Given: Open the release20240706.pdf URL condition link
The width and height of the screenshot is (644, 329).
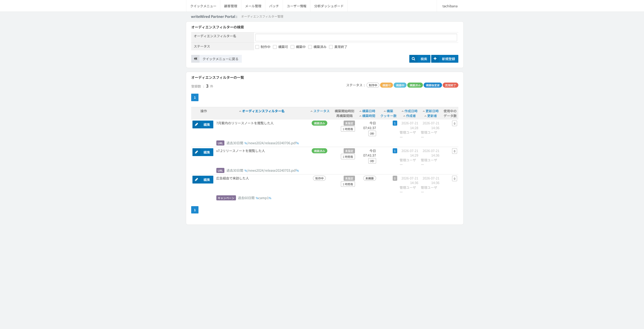Looking at the screenshot, I should point(272,143).
